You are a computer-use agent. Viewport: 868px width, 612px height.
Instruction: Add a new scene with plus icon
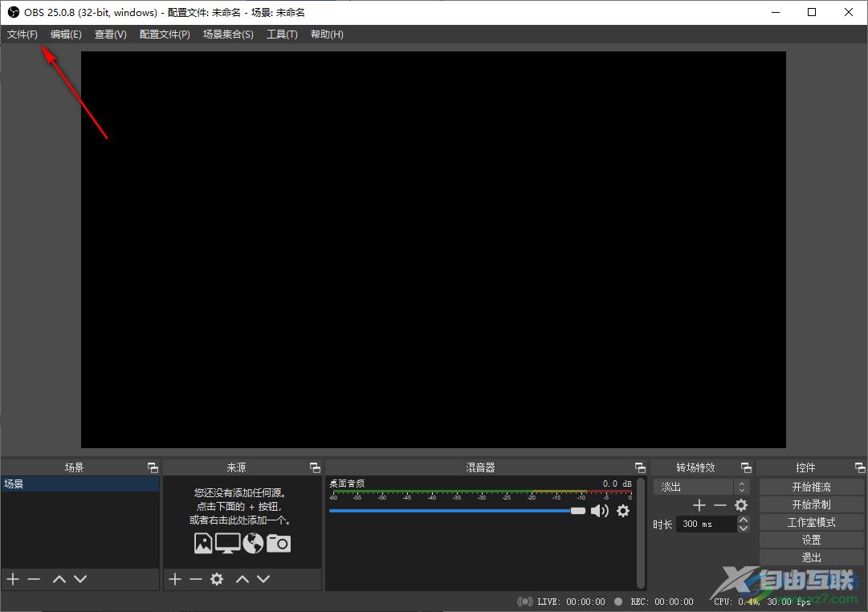coord(14,579)
